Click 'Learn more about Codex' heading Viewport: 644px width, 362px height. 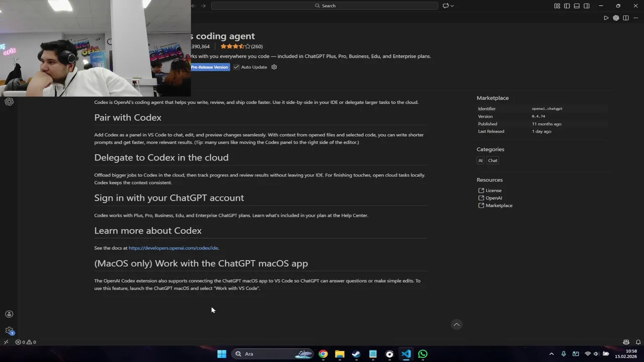point(148,231)
